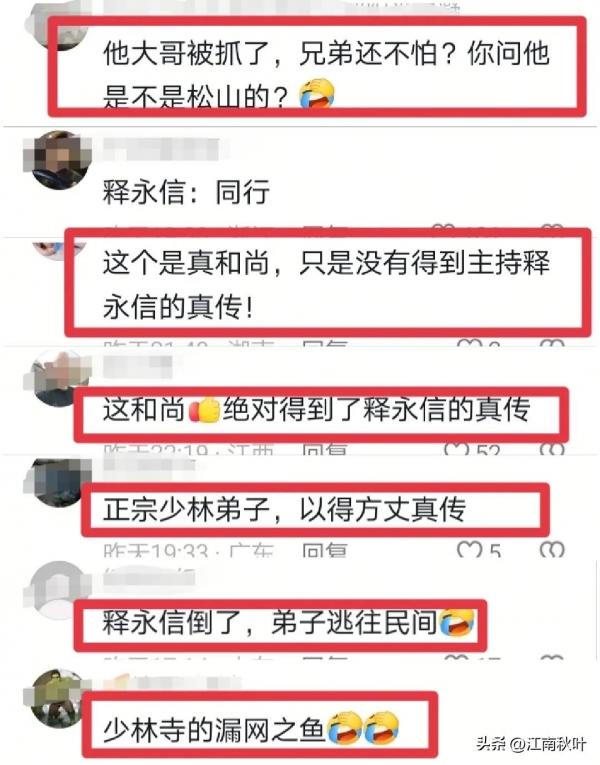Reply to the 这个是真和尚 comment via 回复
This screenshot has width=600, height=765.
tap(324, 343)
